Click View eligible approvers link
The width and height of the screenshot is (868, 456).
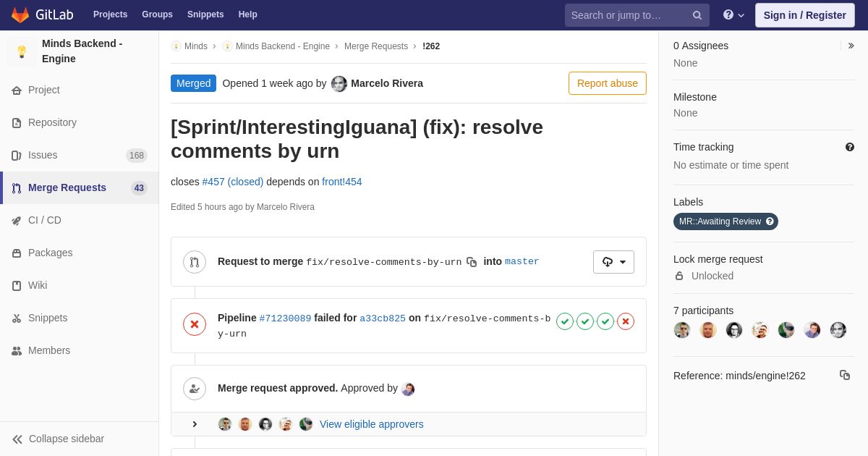tap(372, 424)
